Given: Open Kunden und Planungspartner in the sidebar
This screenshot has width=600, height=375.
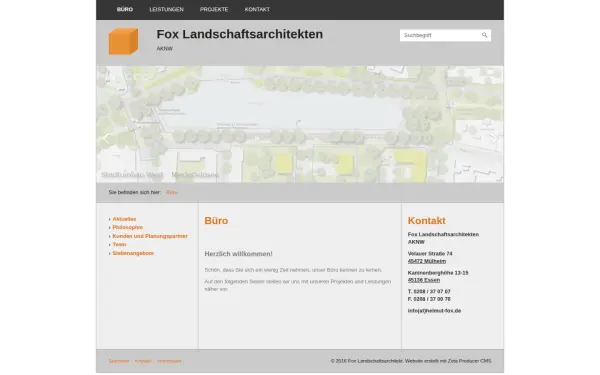Looking at the screenshot, I should [150, 236].
